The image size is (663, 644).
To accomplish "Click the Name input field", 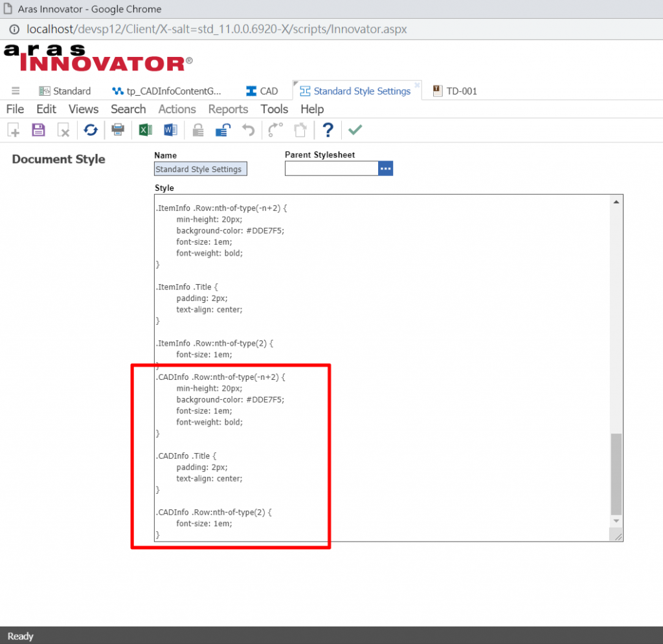I will (x=201, y=169).
